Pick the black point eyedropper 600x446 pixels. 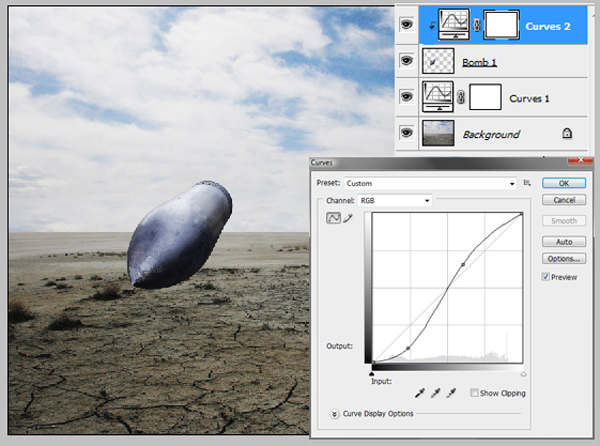point(420,393)
